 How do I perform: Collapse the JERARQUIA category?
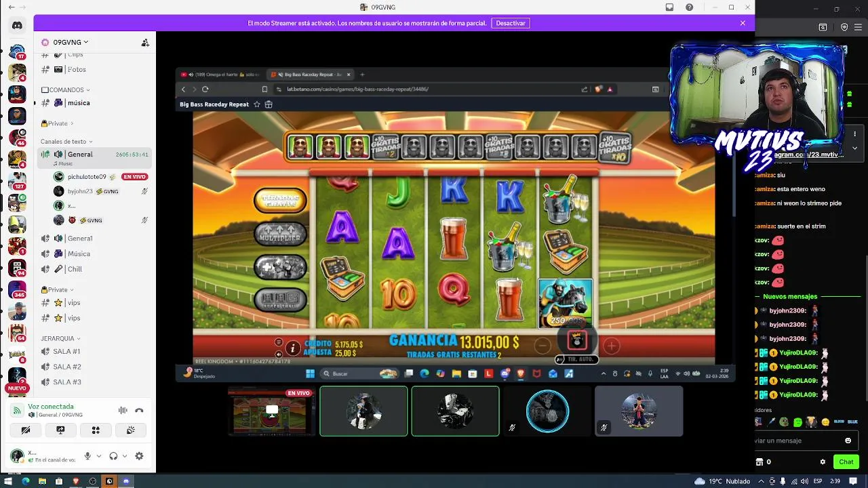point(60,338)
